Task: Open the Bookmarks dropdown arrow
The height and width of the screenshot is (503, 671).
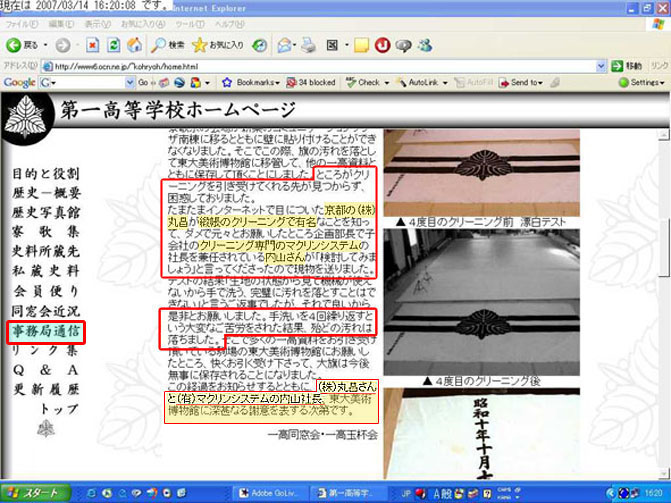Action: [278, 83]
